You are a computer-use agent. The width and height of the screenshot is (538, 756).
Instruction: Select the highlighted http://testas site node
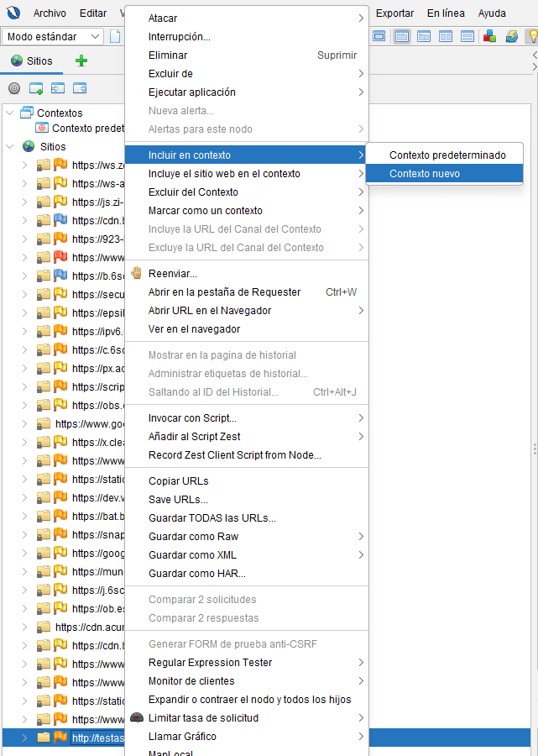[x=97, y=738]
